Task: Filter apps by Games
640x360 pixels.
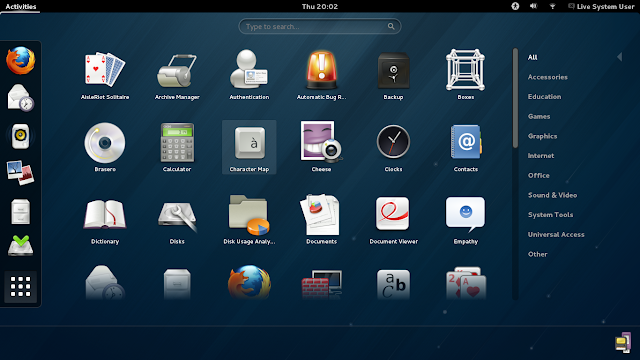Action: (539, 116)
